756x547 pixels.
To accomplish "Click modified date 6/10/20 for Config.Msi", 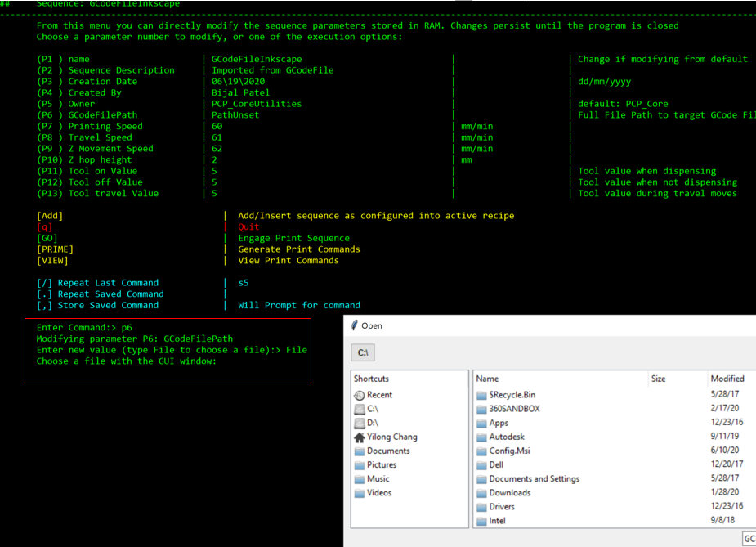I will pos(725,450).
